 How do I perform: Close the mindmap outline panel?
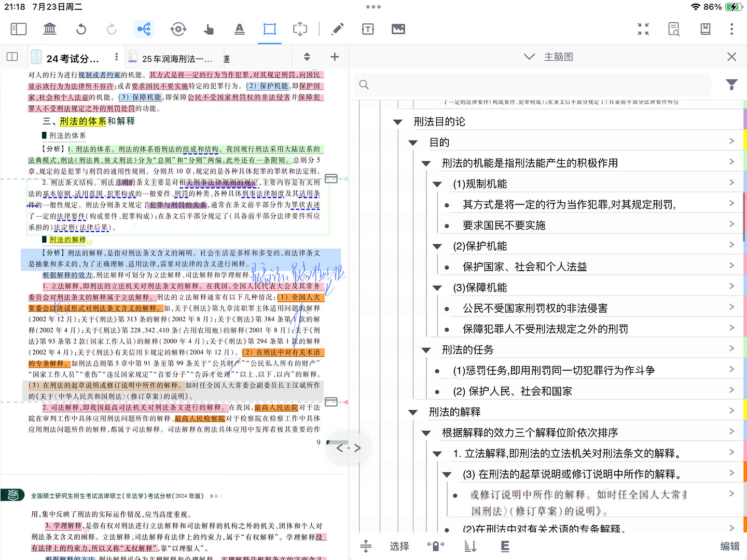point(731,57)
